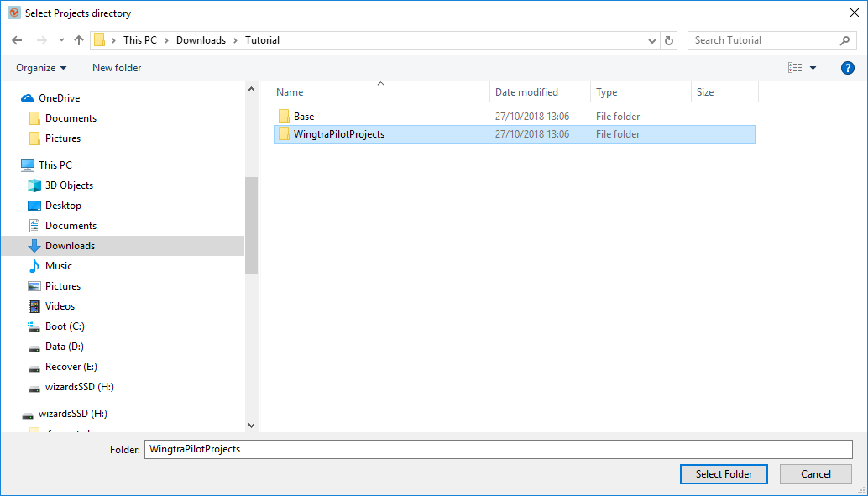Open the Organize dropdown menu
Image resolution: width=868 pixels, height=496 pixels.
coord(41,68)
